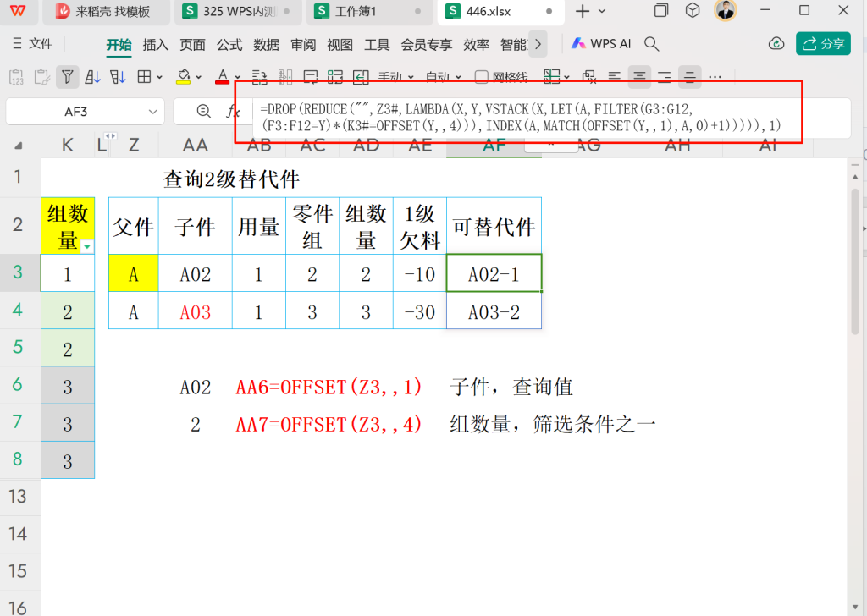Click the paste formatting clipboard-brush icon

coord(42,77)
